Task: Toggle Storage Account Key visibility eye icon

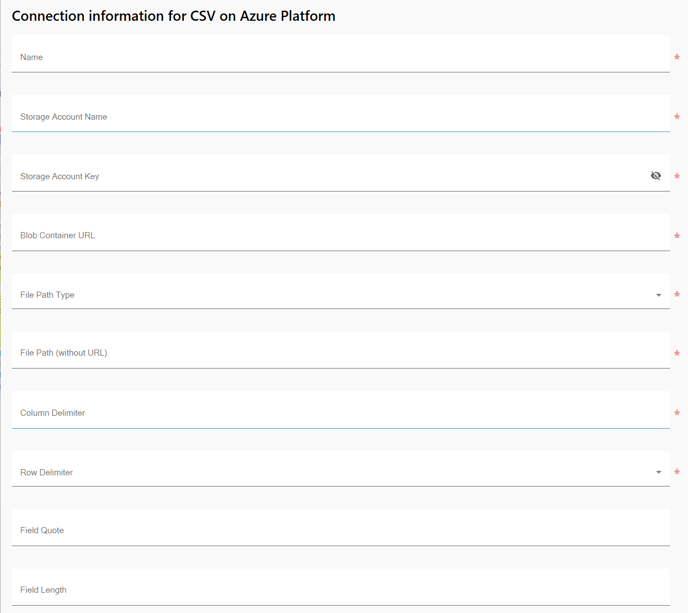Action: pos(656,176)
